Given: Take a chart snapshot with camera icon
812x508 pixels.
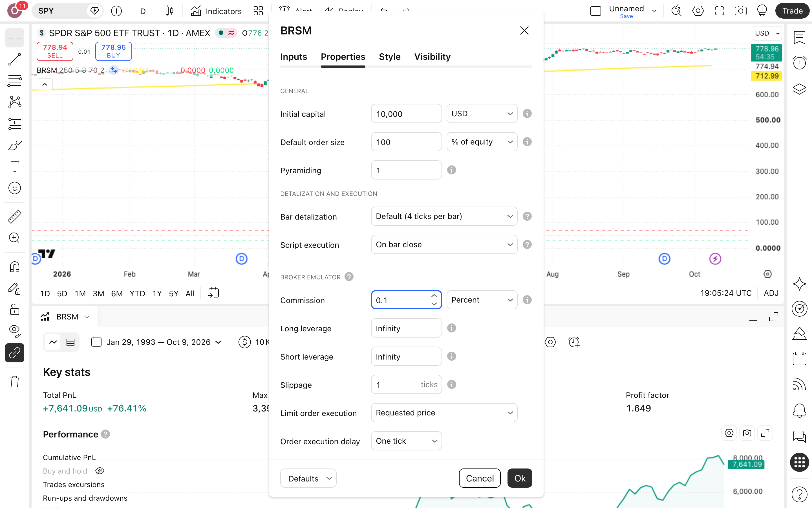Looking at the screenshot, I should point(740,11).
